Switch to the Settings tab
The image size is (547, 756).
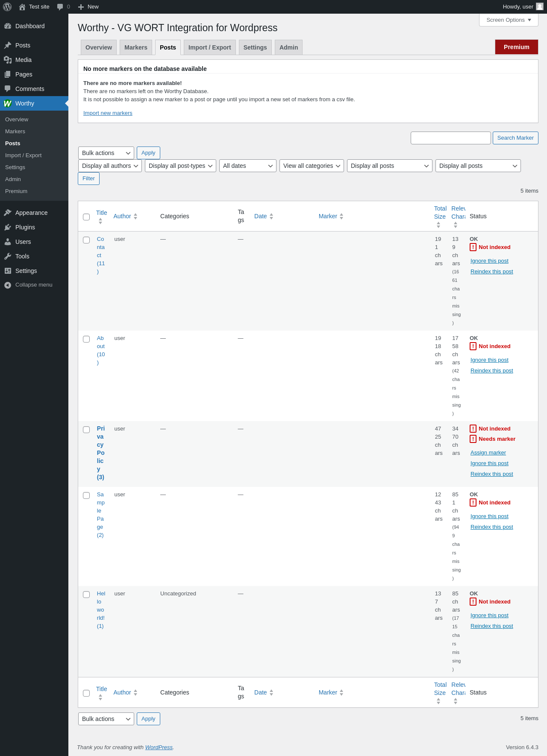click(x=255, y=47)
